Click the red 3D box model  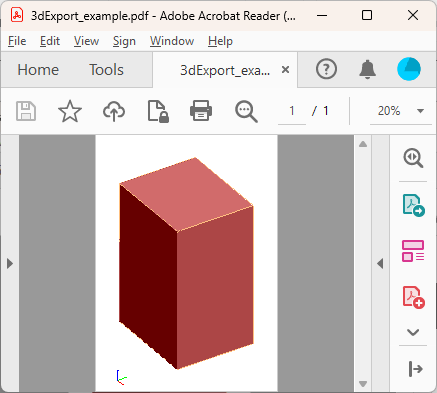click(186, 263)
